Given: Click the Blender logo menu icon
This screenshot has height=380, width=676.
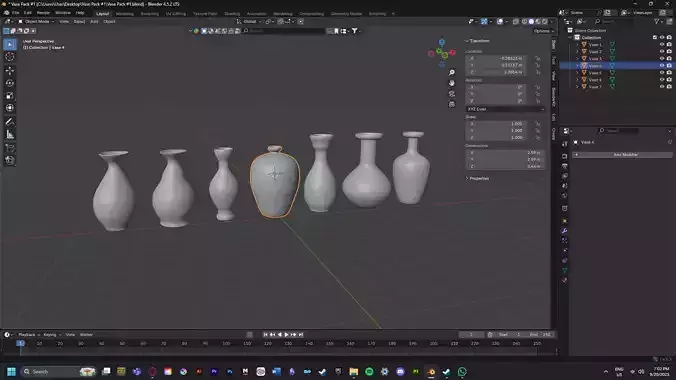Looking at the screenshot, I should [6, 13].
